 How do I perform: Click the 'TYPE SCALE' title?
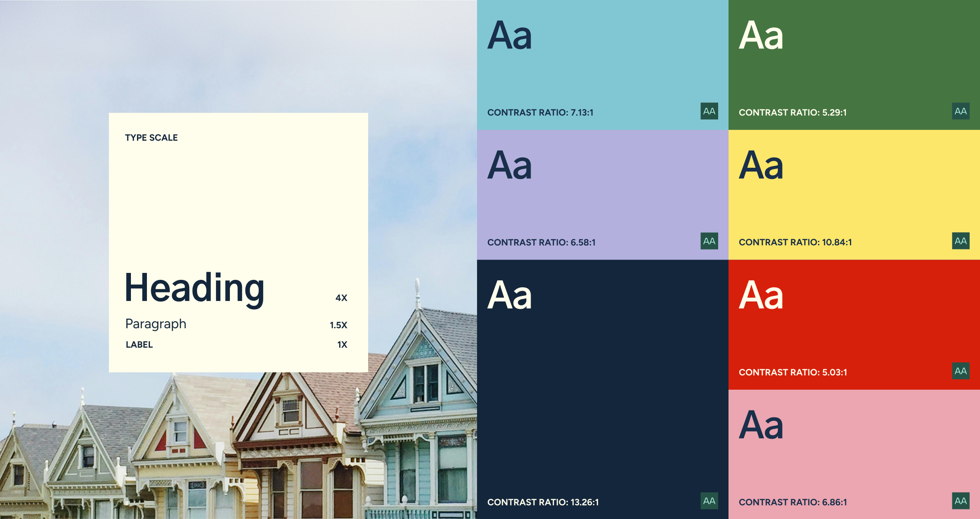click(x=151, y=138)
